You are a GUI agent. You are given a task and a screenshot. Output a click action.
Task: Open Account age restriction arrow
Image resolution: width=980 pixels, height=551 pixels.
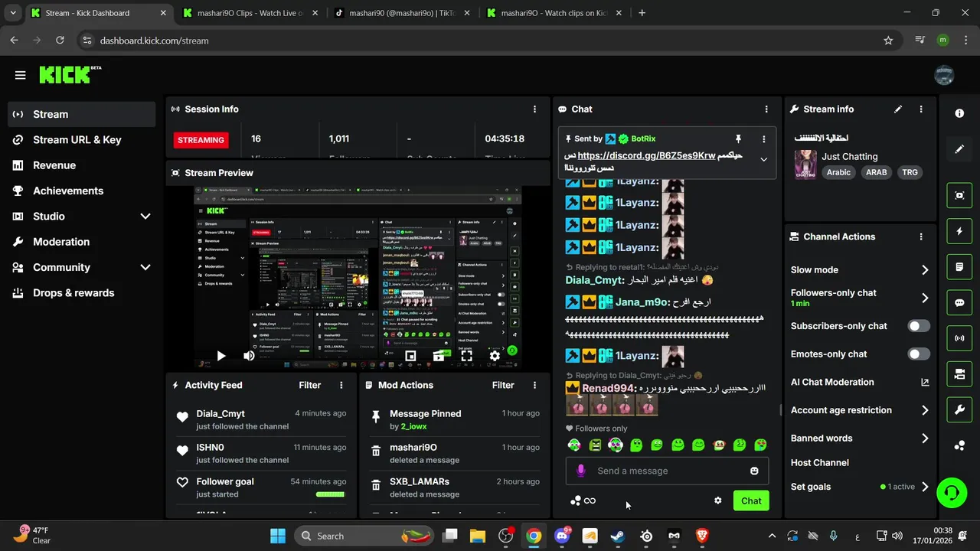point(925,411)
